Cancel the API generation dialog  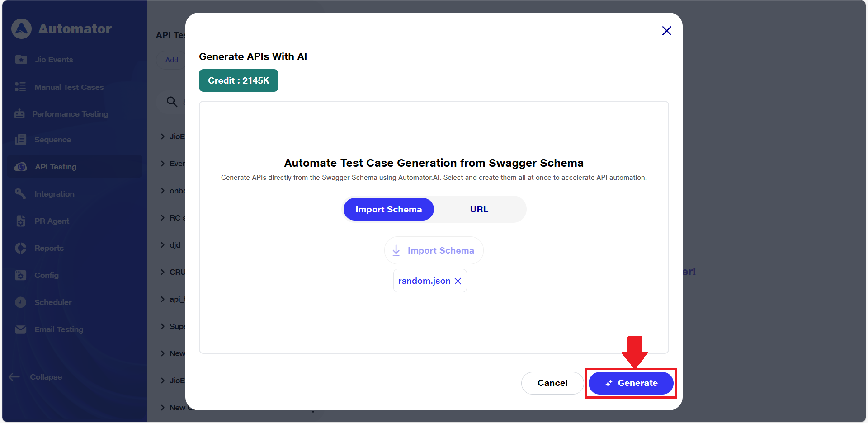tap(552, 383)
